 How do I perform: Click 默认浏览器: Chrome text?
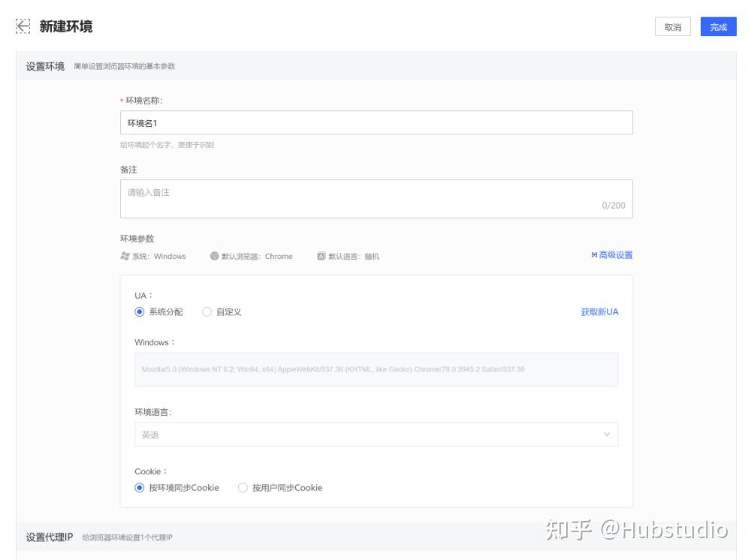pyautogui.click(x=257, y=257)
